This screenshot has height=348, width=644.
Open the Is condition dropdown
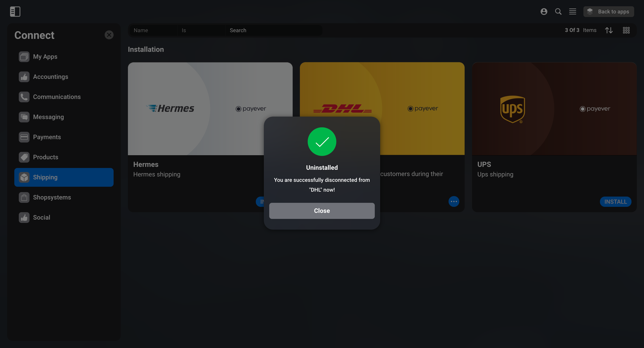pos(201,30)
